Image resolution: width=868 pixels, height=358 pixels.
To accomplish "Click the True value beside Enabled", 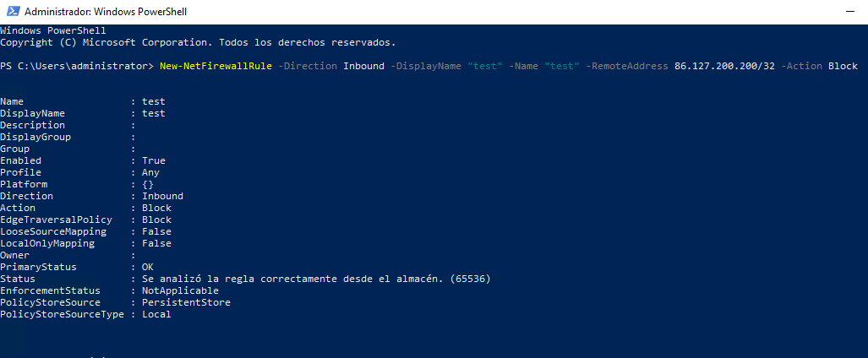I will tap(153, 160).
